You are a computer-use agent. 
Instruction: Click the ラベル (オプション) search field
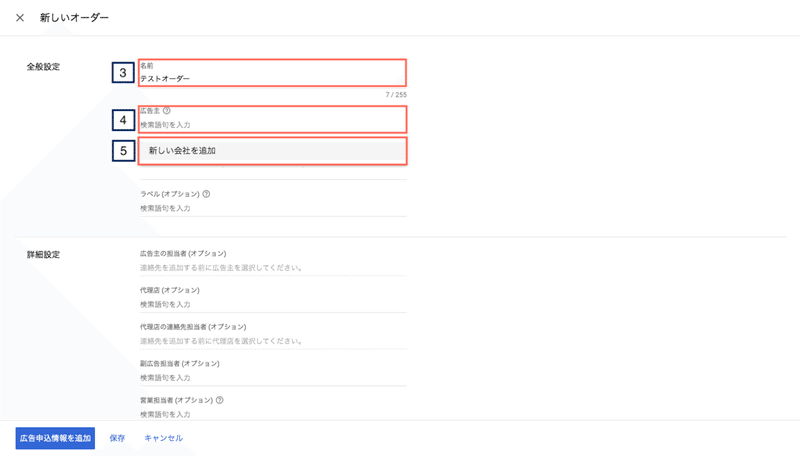click(x=273, y=208)
